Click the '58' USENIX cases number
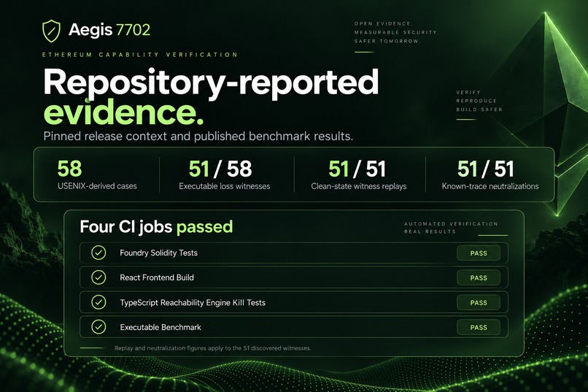This screenshot has width=588, height=392. (69, 169)
